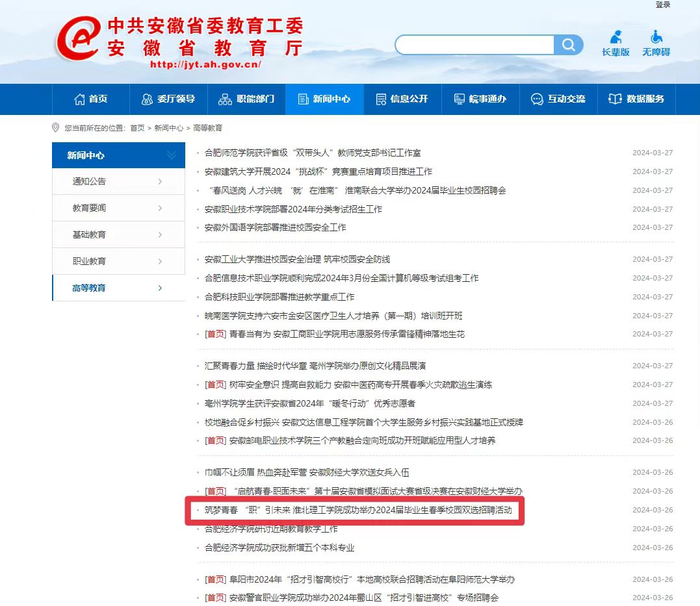Select 基础教育 in the sidebar

(89, 234)
